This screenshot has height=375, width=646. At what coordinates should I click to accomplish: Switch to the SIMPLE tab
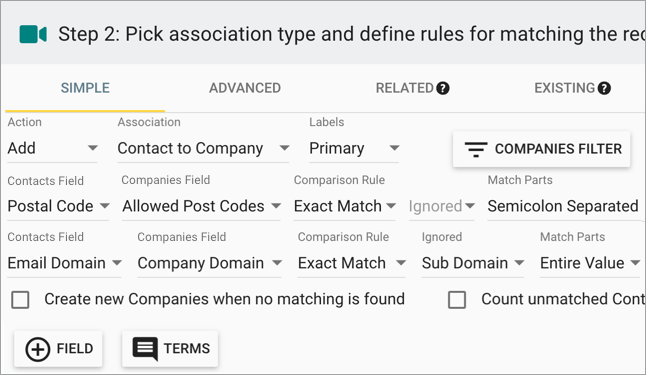(x=85, y=88)
